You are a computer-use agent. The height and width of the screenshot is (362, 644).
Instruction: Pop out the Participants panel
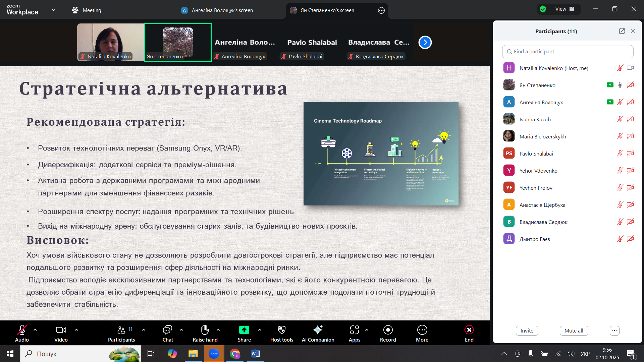point(622,31)
